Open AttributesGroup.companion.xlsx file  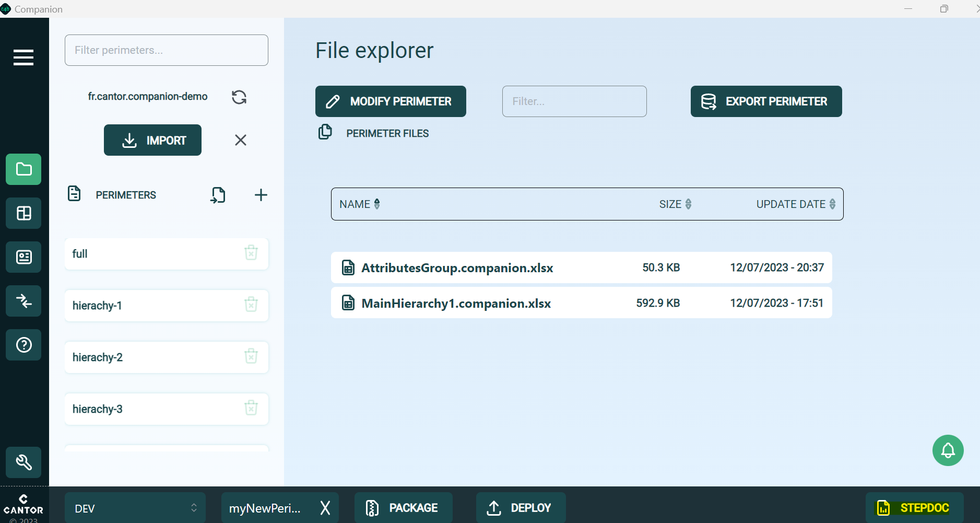[x=582, y=268]
